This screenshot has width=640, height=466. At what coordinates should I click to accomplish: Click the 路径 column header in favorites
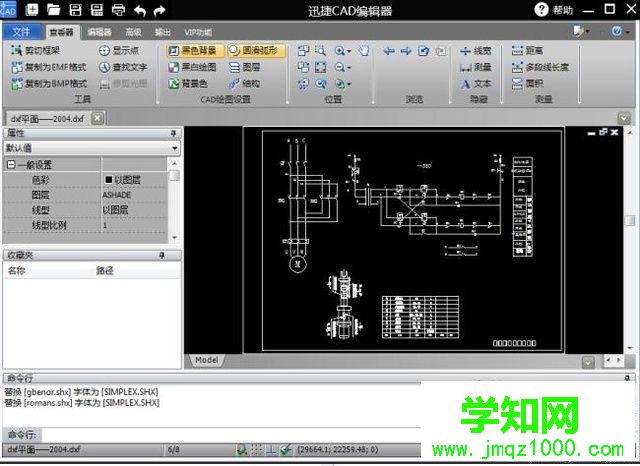pyautogui.click(x=104, y=271)
